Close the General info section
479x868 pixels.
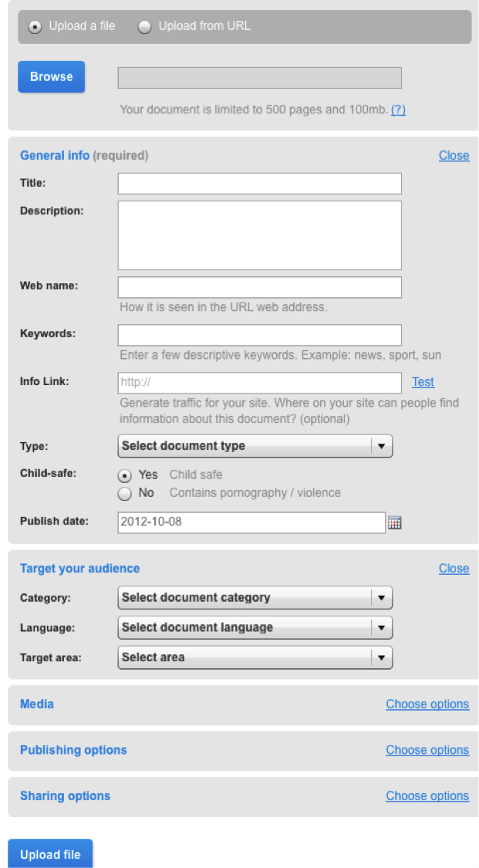[454, 156]
